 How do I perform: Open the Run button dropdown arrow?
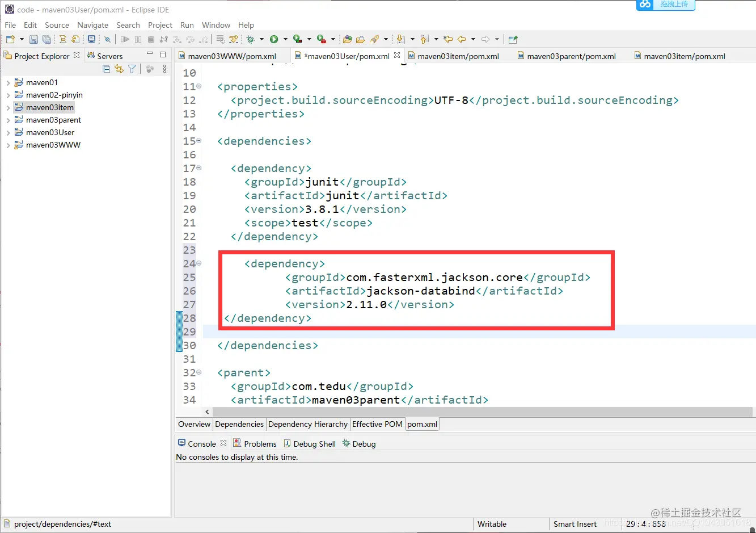pos(285,39)
